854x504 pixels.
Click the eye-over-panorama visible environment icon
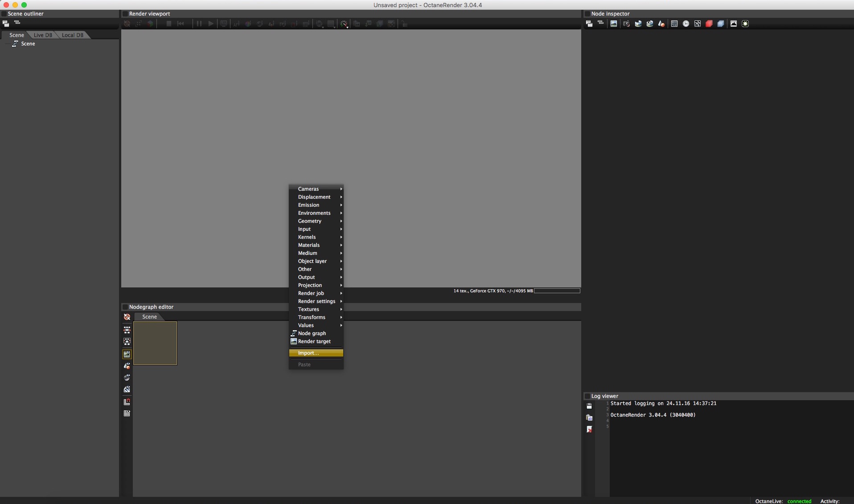(x=649, y=24)
